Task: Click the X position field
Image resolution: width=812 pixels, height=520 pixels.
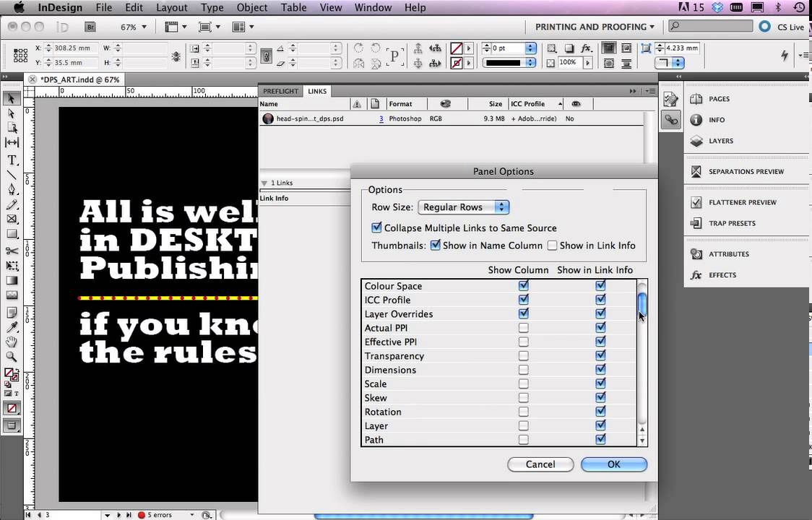Action: click(75, 48)
